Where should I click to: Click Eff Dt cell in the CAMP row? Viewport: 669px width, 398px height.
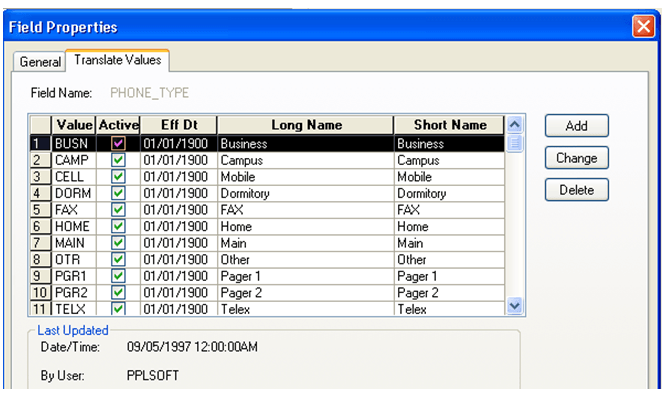[x=178, y=160]
